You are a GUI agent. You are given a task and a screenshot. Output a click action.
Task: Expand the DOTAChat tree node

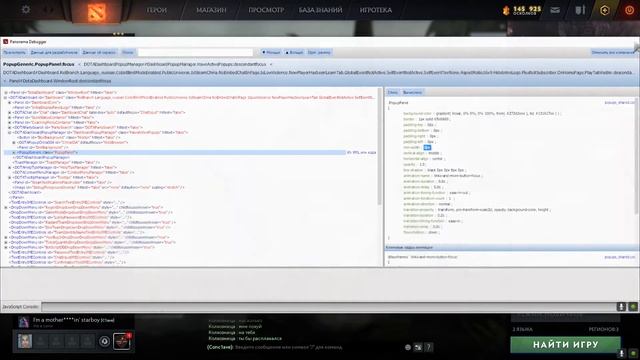coord(9,113)
